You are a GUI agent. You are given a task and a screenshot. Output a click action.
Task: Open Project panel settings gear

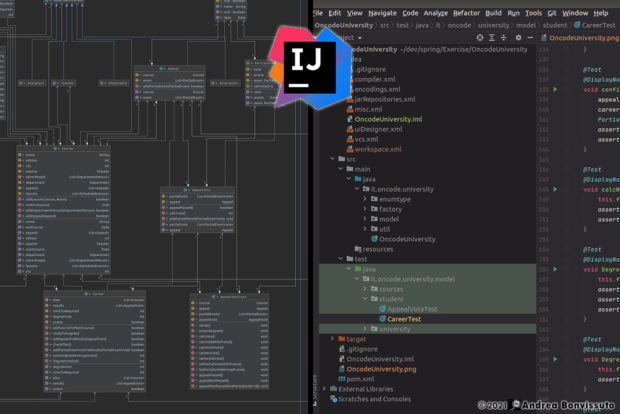(x=518, y=38)
